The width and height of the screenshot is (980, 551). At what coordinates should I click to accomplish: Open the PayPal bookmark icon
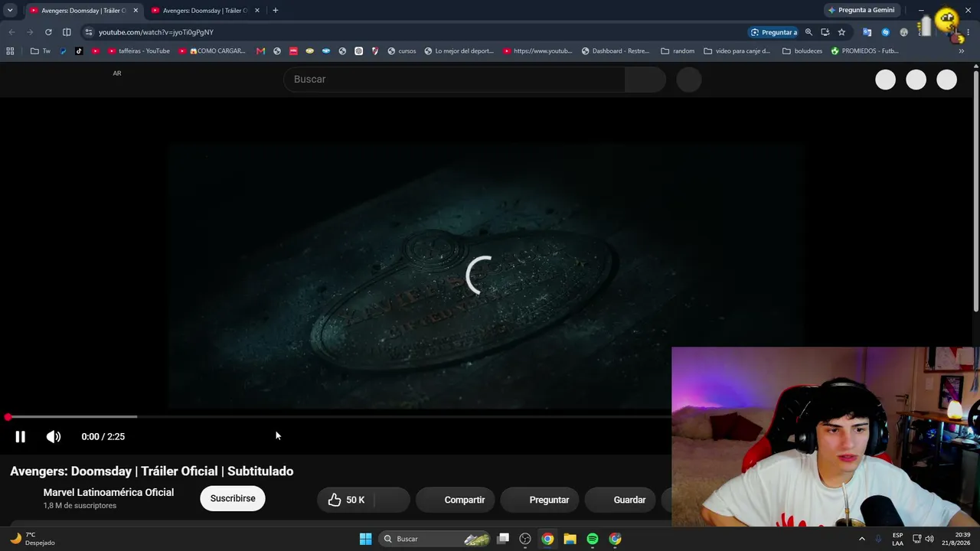pyautogui.click(x=64, y=51)
